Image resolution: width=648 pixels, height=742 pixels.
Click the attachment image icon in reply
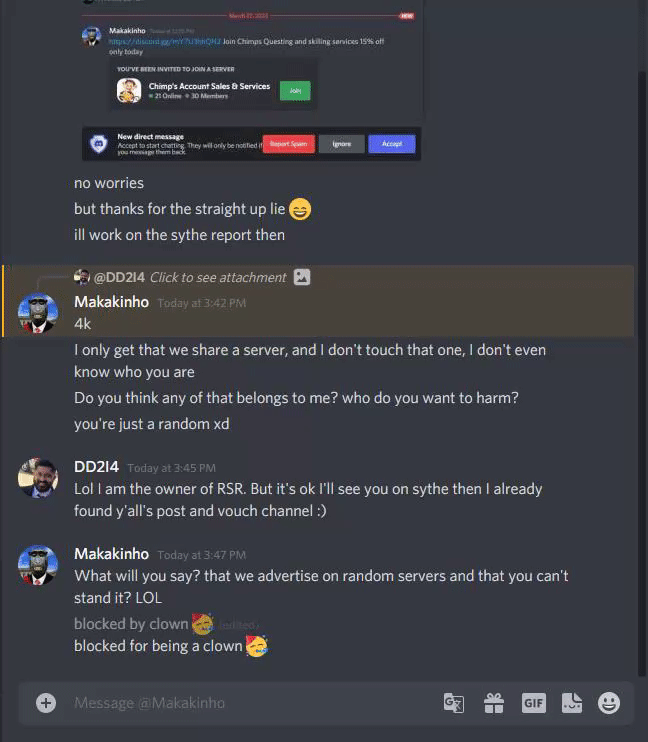point(302,277)
